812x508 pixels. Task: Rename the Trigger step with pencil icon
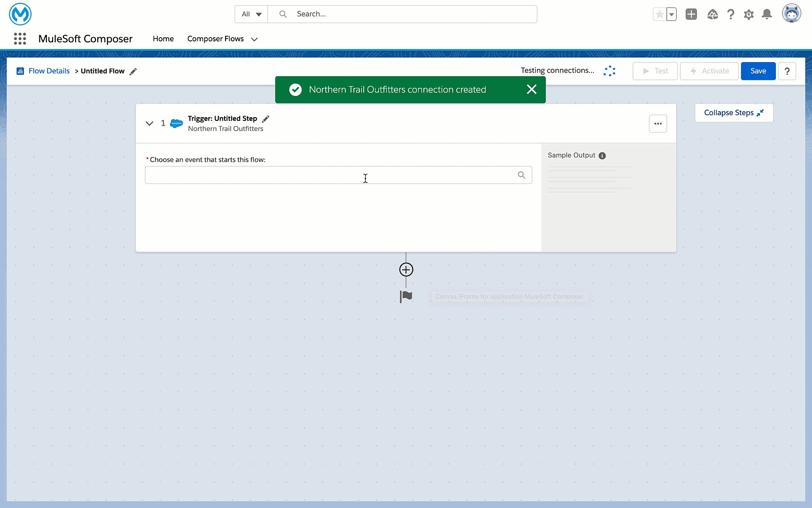pos(265,119)
